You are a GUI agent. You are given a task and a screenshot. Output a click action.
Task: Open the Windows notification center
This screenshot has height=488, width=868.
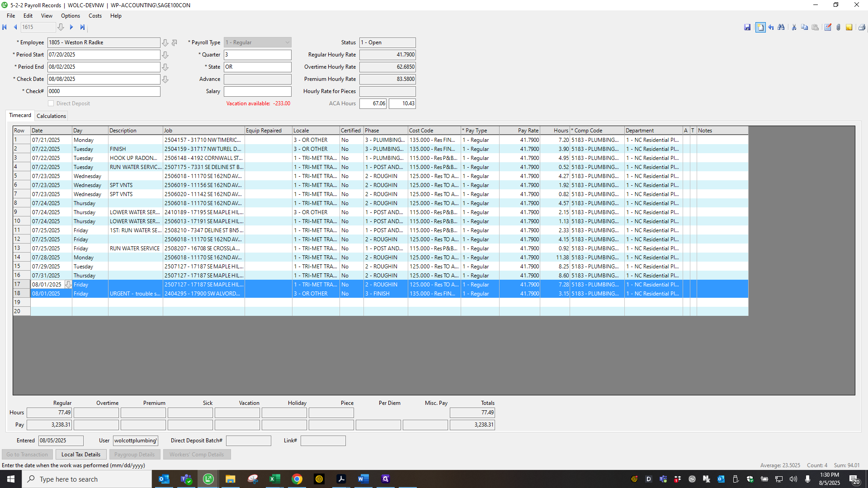854,479
